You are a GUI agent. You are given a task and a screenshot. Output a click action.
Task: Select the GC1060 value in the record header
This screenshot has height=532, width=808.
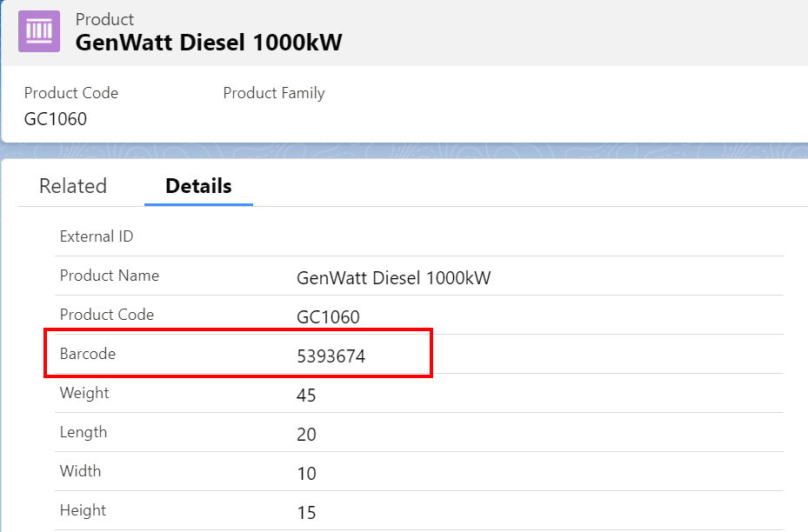click(56, 119)
